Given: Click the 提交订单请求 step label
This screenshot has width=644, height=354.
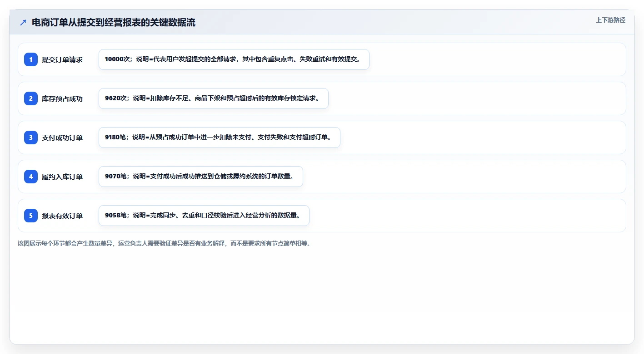Looking at the screenshot, I should pyautogui.click(x=62, y=59).
